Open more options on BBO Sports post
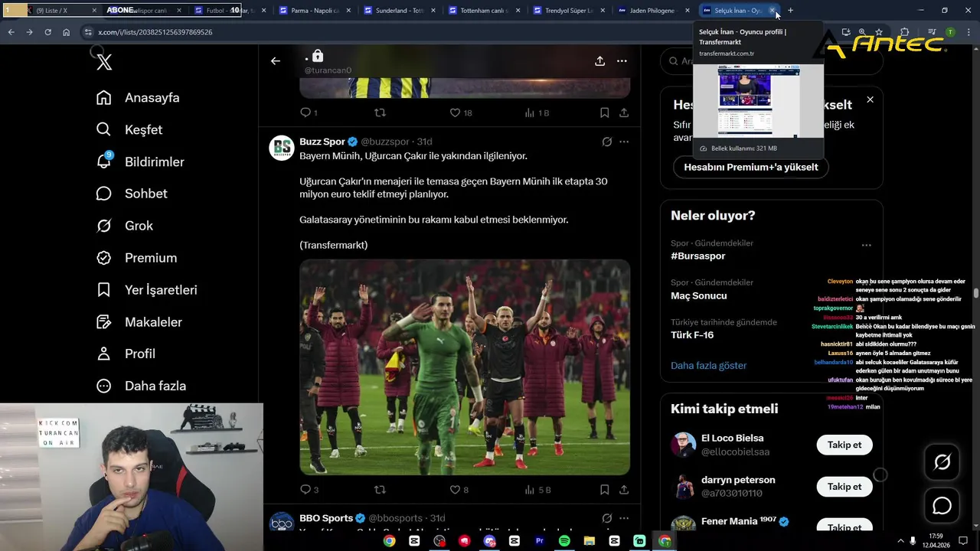The height and width of the screenshot is (551, 980). 624,518
